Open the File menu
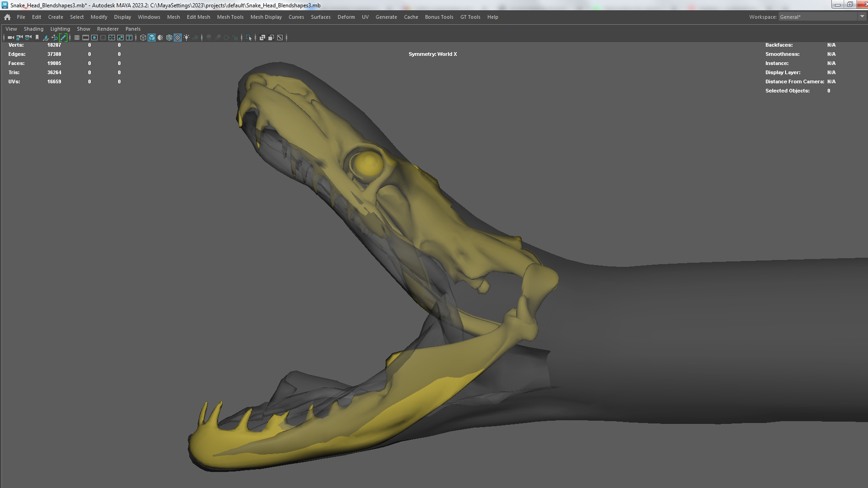The image size is (868, 488). (x=21, y=17)
